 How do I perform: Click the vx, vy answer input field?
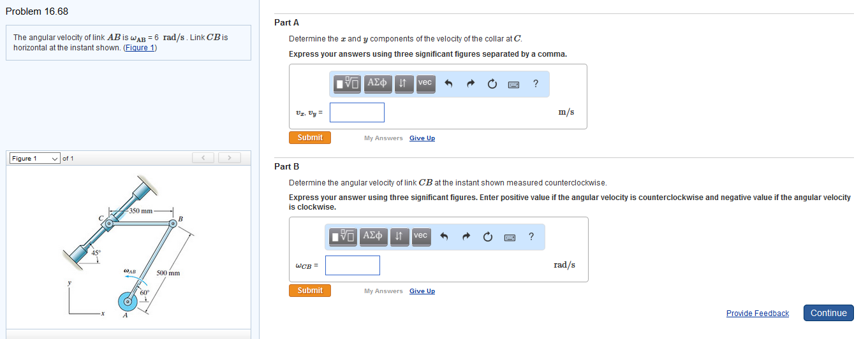(x=357, y=113)
